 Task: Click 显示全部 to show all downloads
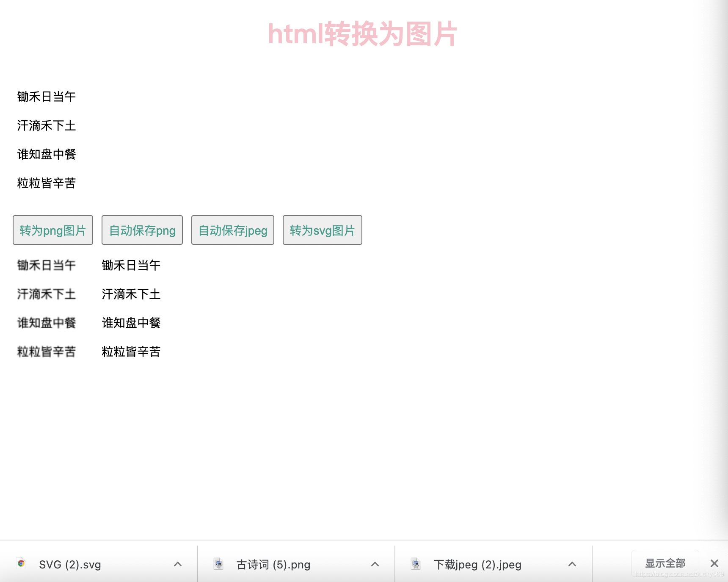[665, 563]
